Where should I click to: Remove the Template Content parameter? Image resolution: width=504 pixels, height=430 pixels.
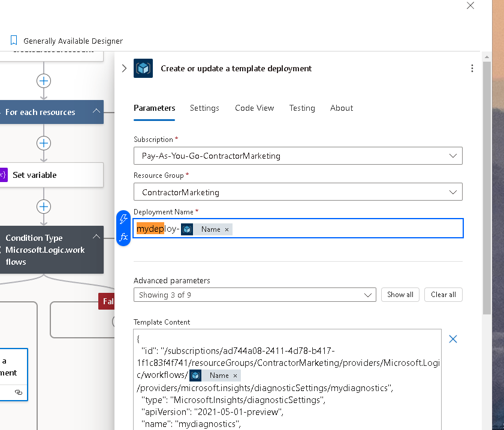[x=453, y=339]
